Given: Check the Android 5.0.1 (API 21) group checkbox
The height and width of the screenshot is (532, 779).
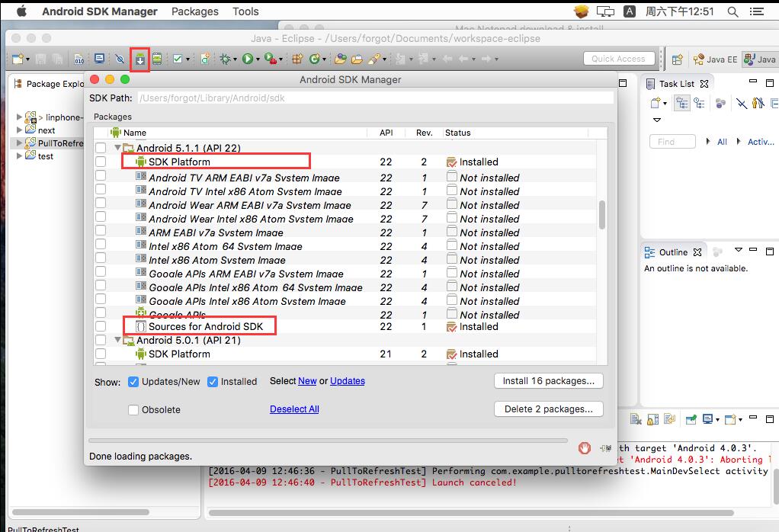Looking at the screenshot, I should (x=101, y=340).
